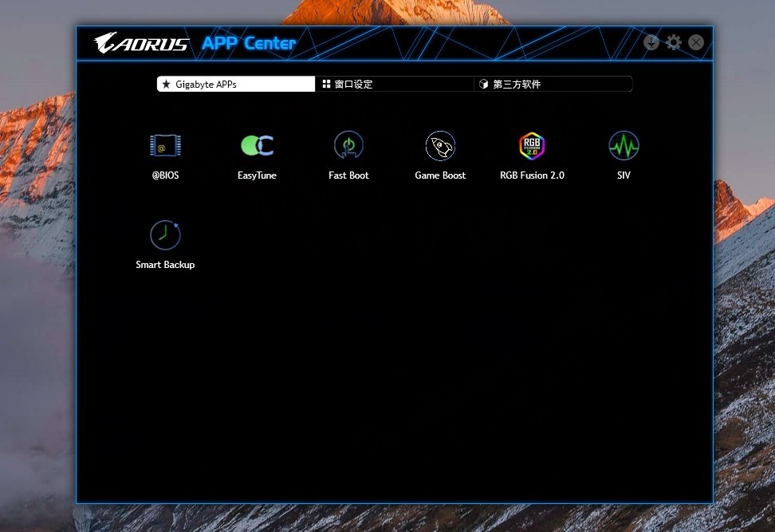Select the Gigabyte APPs tab

pos(236,84)
